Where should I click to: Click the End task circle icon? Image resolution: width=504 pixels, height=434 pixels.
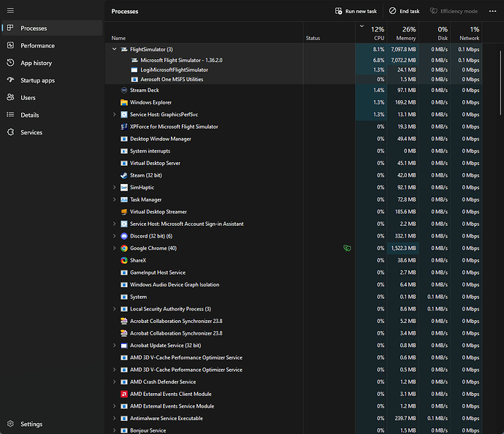click(392, 11)
